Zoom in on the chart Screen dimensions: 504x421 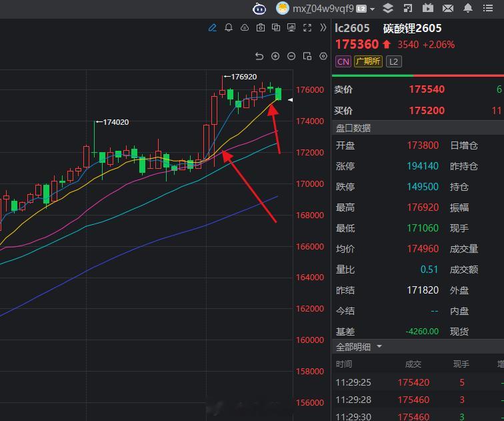point(275,56)
